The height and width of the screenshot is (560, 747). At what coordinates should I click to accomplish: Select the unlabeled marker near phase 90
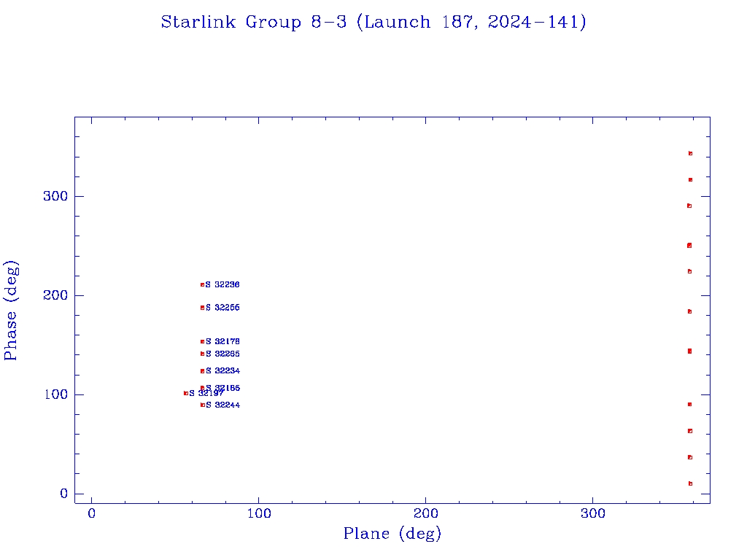(690, 404)
